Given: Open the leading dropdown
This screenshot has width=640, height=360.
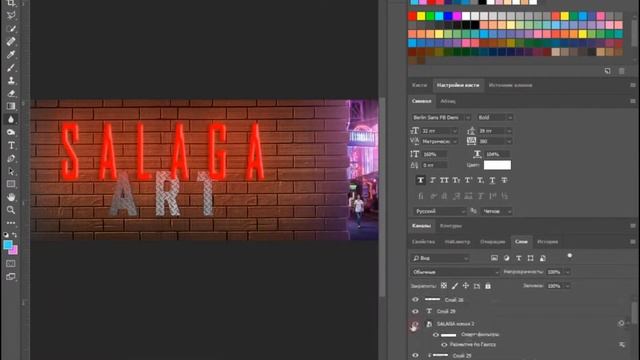Looking at the screenshot, I should [509, 131].
